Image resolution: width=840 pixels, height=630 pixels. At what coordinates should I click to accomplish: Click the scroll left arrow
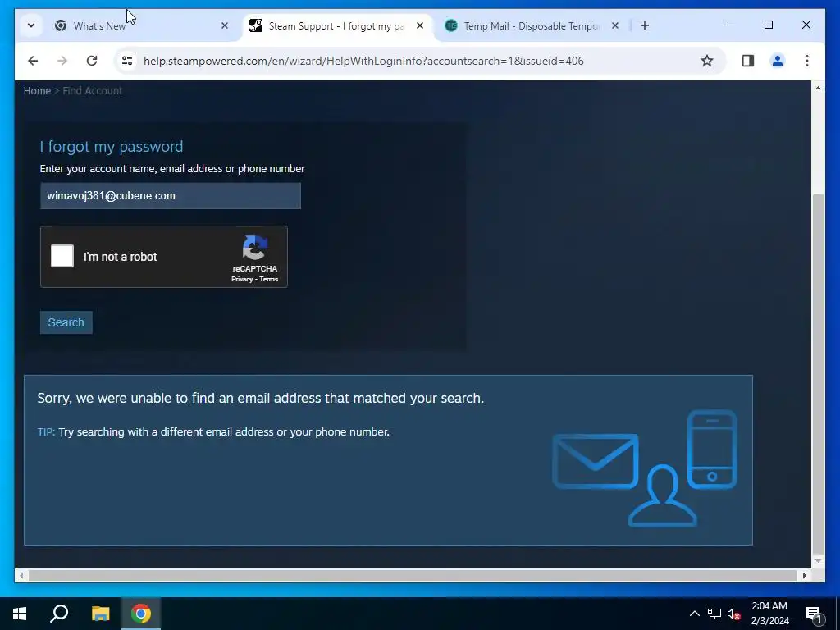click(21, 575)
